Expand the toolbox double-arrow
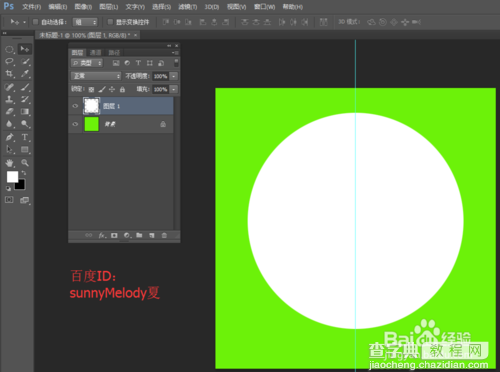The width and height of the screenshot is (500, 372). (4, 33)
